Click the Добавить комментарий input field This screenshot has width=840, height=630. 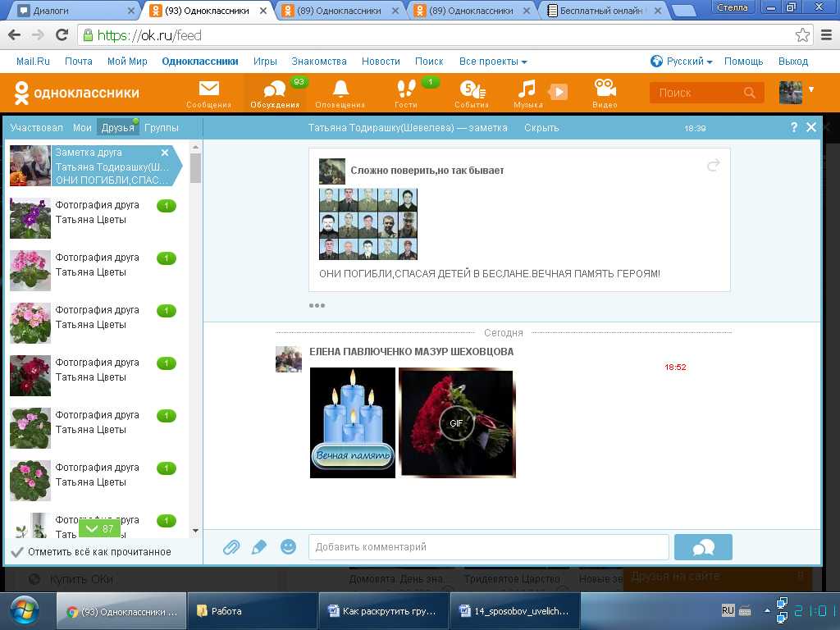click(x=489, y=547)
